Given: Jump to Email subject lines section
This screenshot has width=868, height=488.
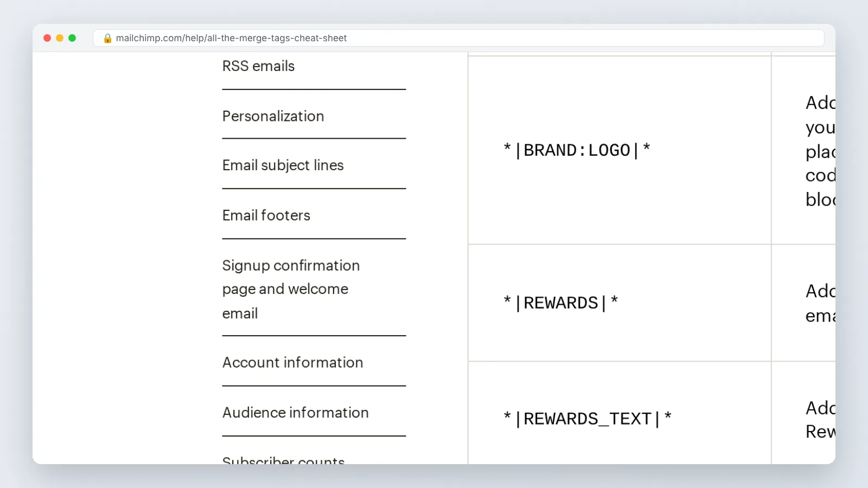Looking at the screenshot, I should click(x=283, y=165).
